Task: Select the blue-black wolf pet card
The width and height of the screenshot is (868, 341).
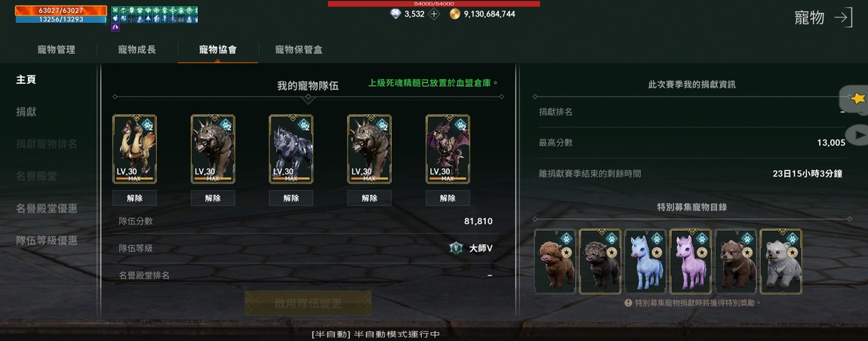Action: tap(291, 149)
